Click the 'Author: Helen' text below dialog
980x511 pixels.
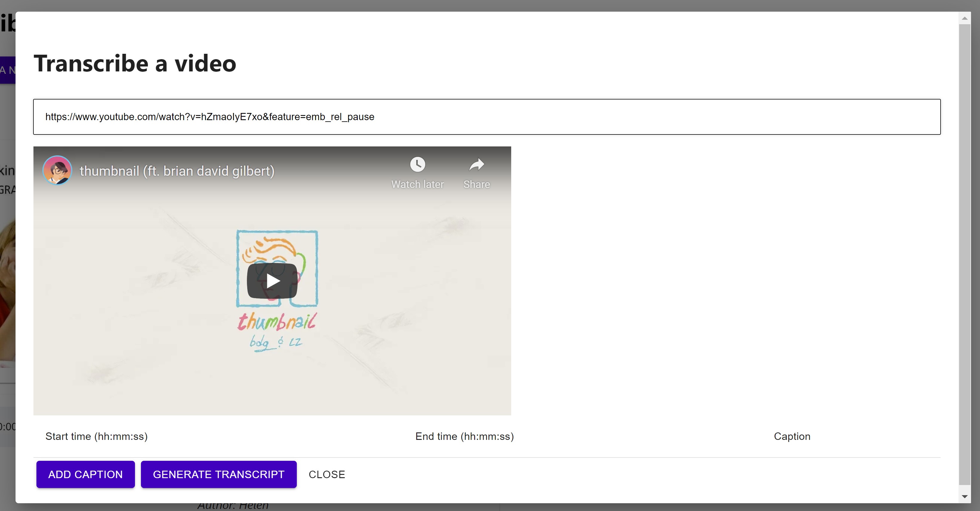click(233, 507)
